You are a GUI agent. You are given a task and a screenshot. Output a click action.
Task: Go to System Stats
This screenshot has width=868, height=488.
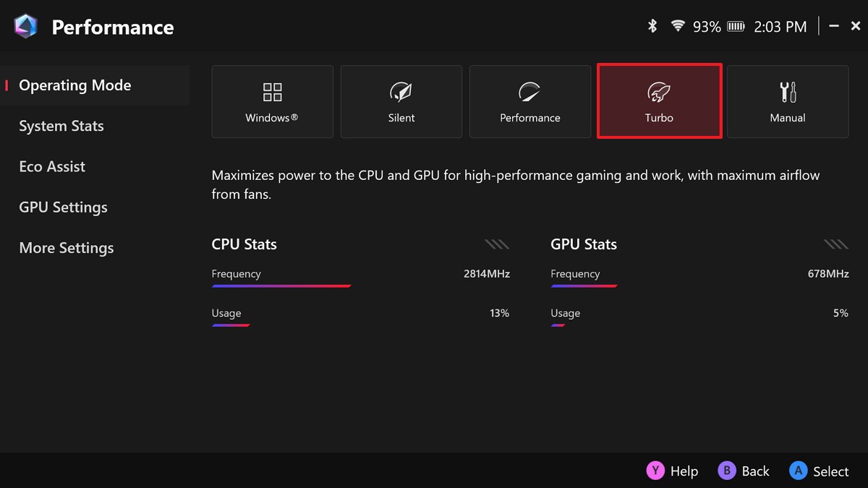(61, 126)
